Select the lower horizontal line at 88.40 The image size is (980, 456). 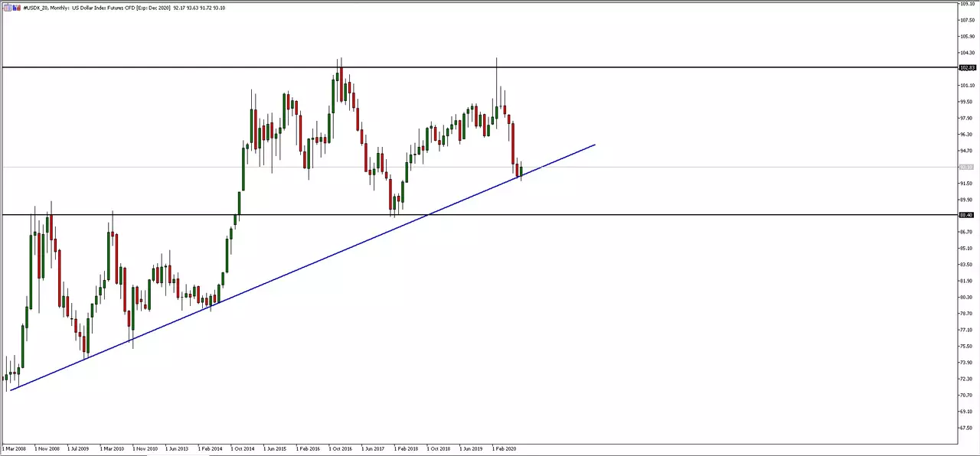click(479, 215)
